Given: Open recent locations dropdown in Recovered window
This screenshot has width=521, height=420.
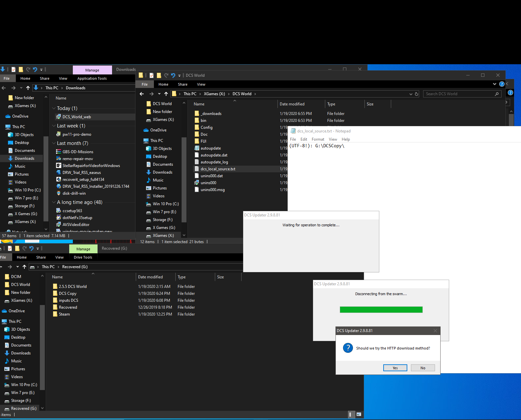Looking at the screenshot, I should point(17,267).
